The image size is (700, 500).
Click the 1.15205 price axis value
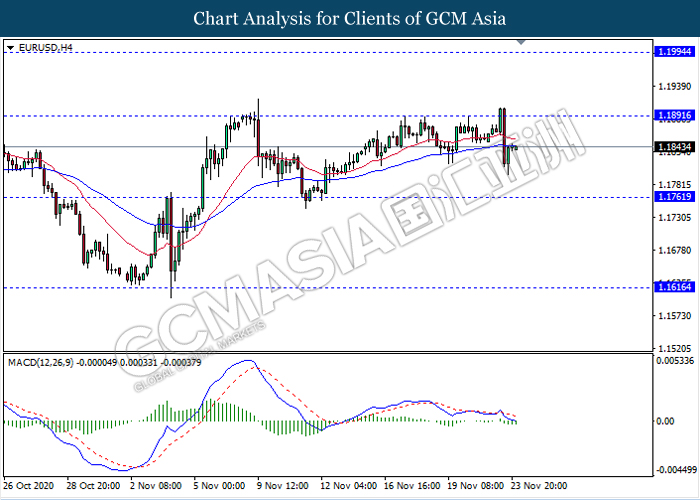pos(675,348)
